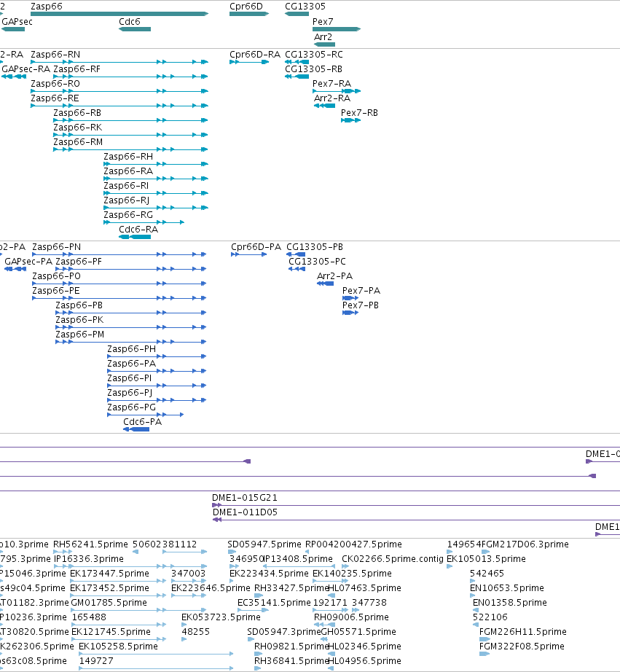Select EST EK053723.5prime
The image size is (620, 672).
pos(221,617)
